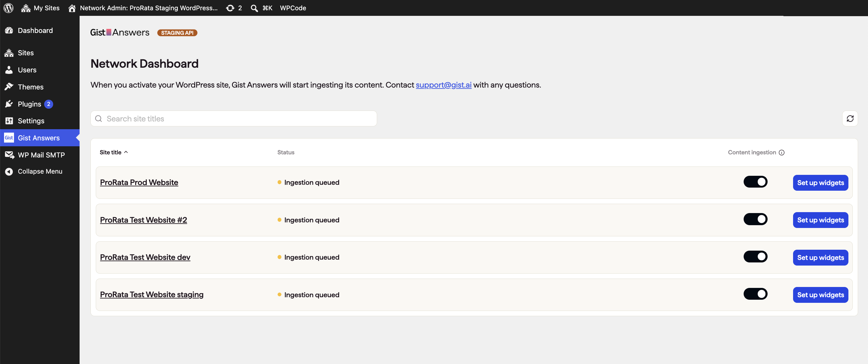The width and height of the screenshot is (868, 364).
Task: Click the STAGING API badge
Action: [x=177, y=33]
